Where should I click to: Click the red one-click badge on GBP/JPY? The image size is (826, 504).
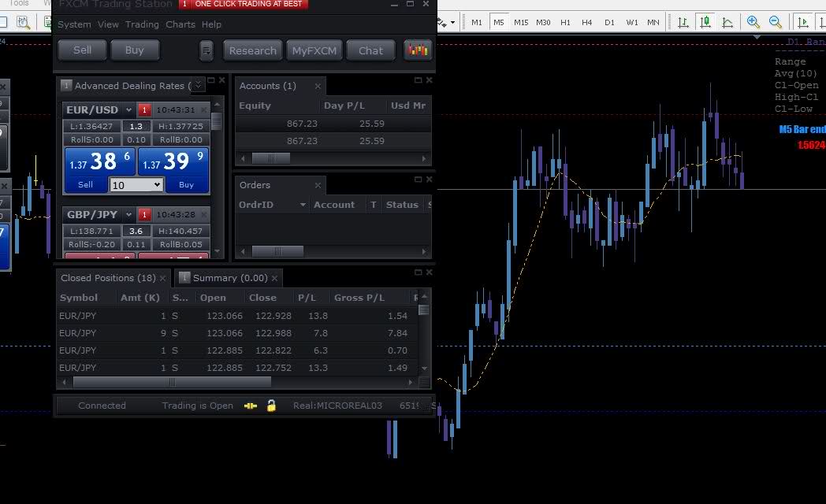(x=144, y=215)
